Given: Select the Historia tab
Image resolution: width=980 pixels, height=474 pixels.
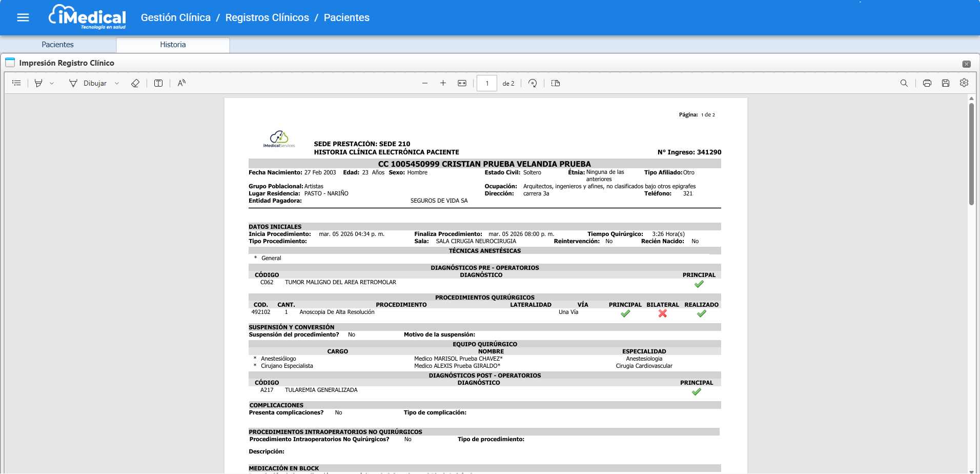Looking at the screenshot, I should [173, 45].
